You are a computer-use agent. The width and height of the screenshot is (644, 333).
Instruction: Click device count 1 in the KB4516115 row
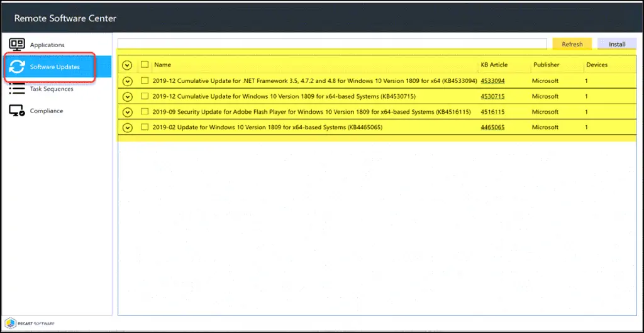pos(587,112)
